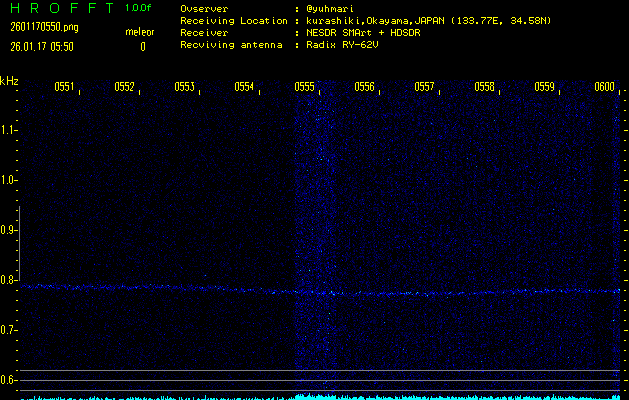Click the 0551 time marker

coord(64,87)
